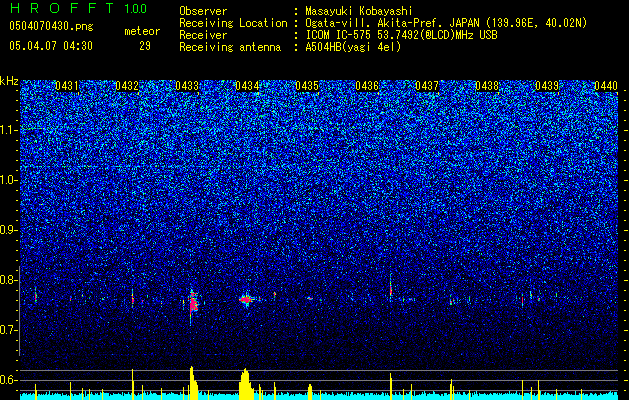Click the strong meteor echo at 0433
This screenshot has width=629, height=400.
(193, 303)
